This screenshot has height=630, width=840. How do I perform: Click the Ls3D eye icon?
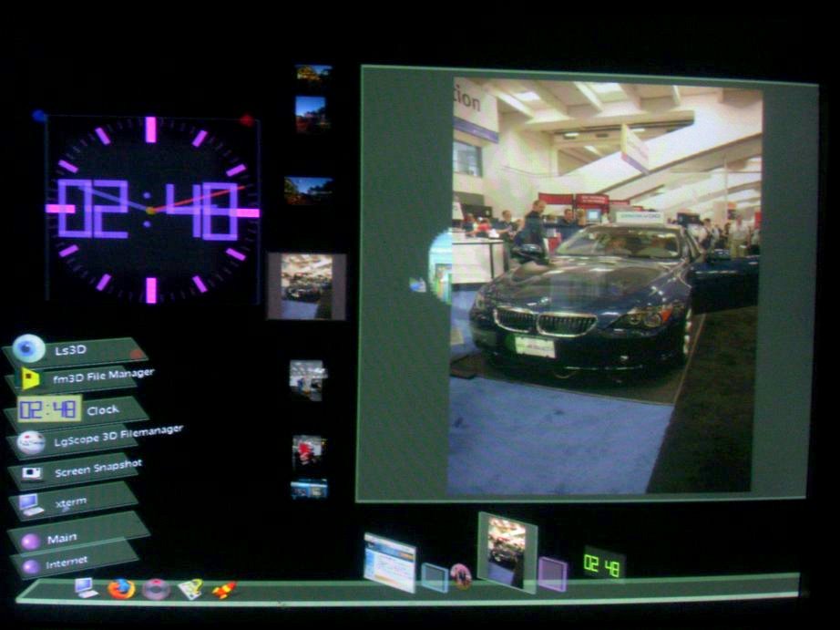point(29,348)
